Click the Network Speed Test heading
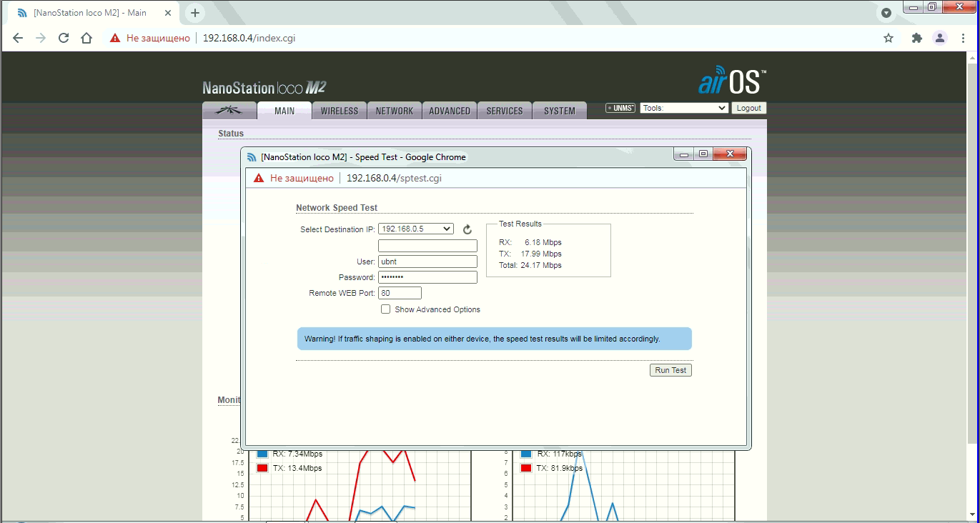Image resolution: width=980 pixels, height=523 pixels. (337, 208)
